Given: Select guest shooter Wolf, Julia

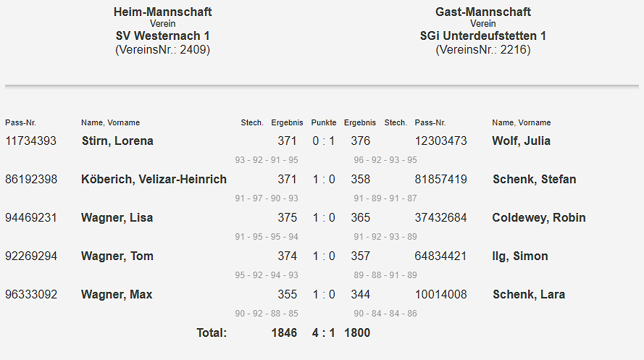Looking at the screenshot, I should pyautogui.click(x=521, y=141).
